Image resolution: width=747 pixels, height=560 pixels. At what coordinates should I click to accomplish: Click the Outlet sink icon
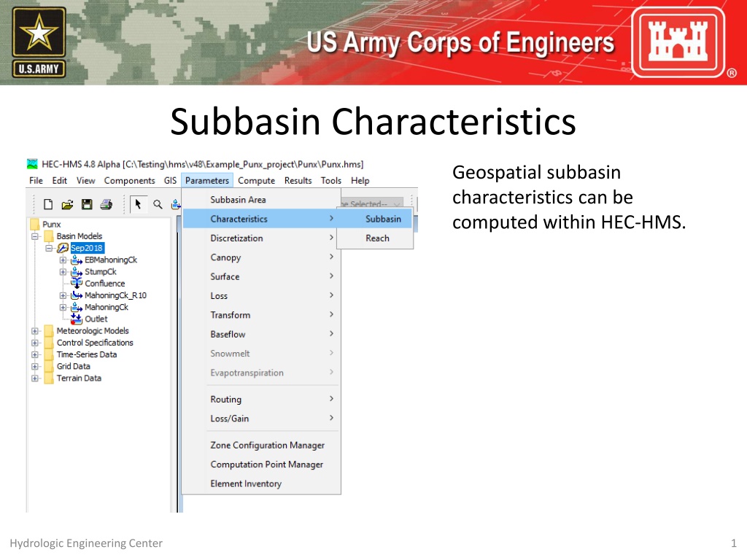(76, 319)
